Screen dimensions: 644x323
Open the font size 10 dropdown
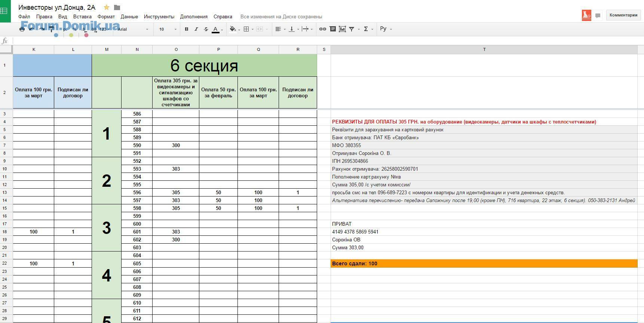click(x=168, y=29)
